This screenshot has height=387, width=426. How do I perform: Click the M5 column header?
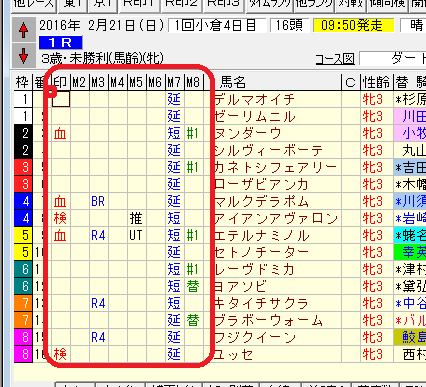(137, 82)
